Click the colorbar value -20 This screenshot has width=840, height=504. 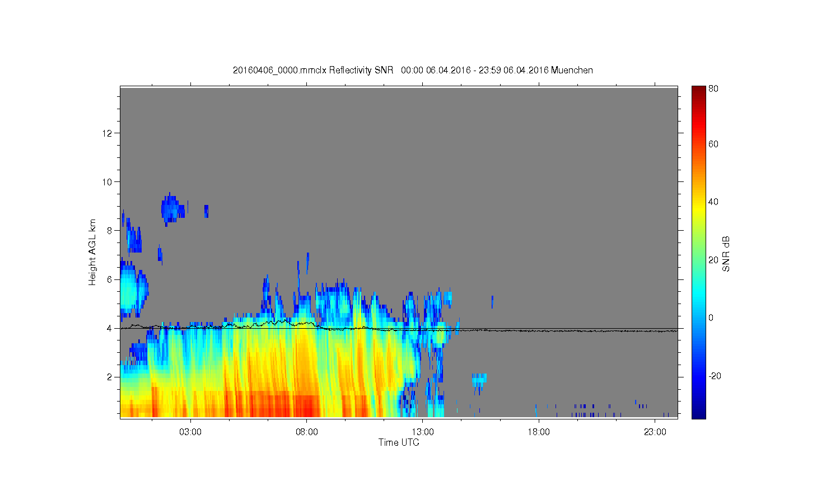[715, 376]
